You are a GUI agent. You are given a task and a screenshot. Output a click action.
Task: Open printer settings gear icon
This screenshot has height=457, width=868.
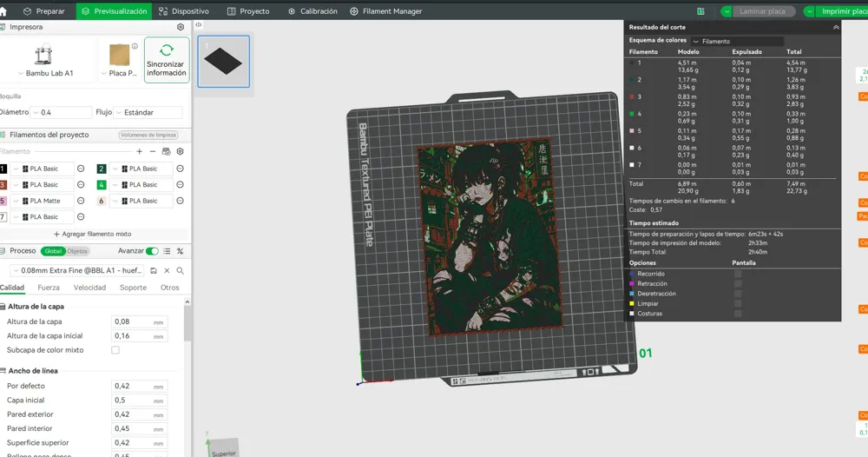[181, 27]
